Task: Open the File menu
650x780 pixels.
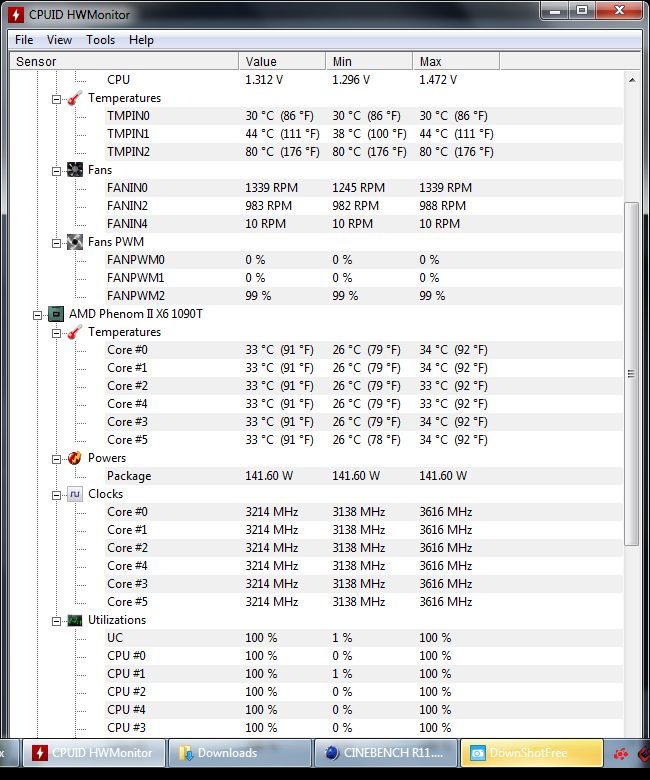Action: (24, 40)
